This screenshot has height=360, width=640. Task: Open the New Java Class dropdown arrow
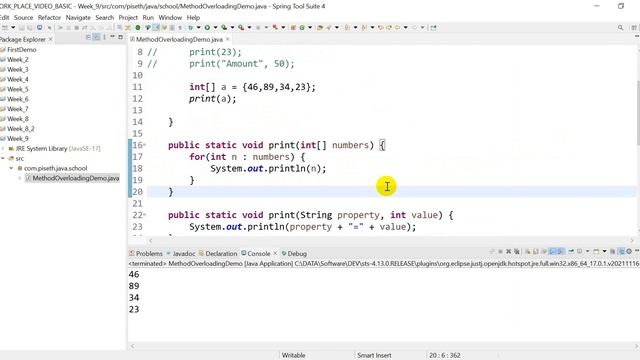pyautogui.click(x=310, y=27)
